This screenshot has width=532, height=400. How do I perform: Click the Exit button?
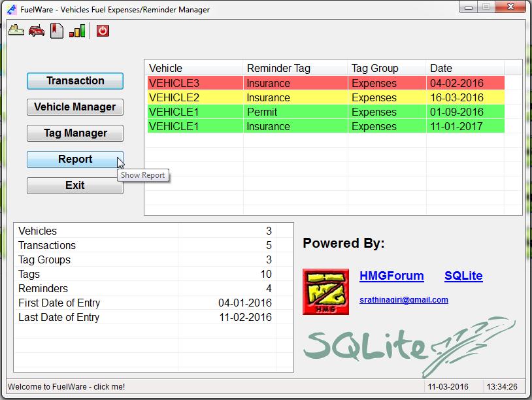tap(75, 185)
